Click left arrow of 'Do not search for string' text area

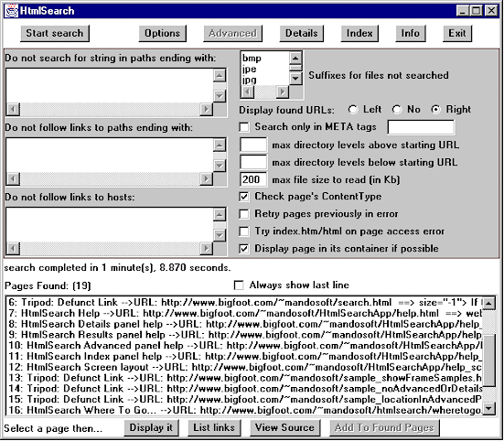(x=14, y=109)
